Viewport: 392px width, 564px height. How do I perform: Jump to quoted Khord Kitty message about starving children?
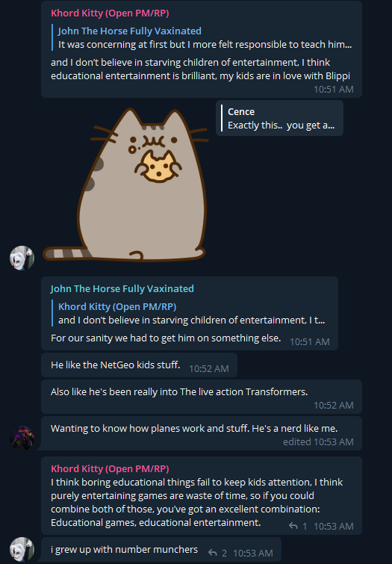[x=191, y=313]
